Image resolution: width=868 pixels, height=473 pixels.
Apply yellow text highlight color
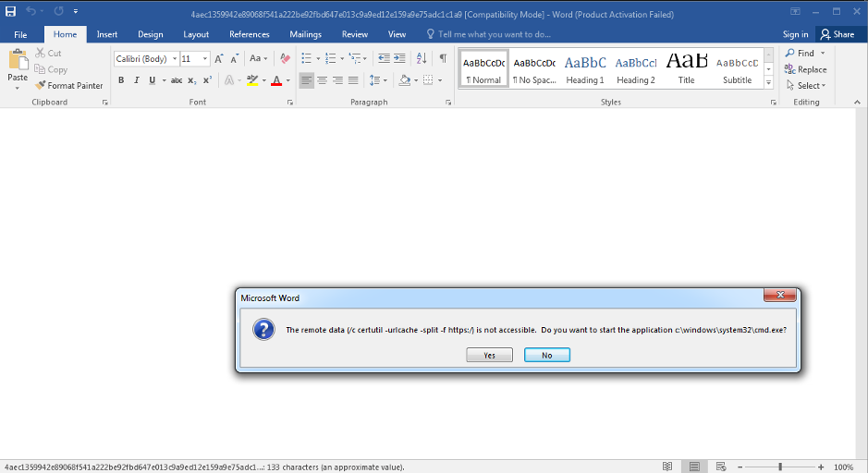click(252, 80)
